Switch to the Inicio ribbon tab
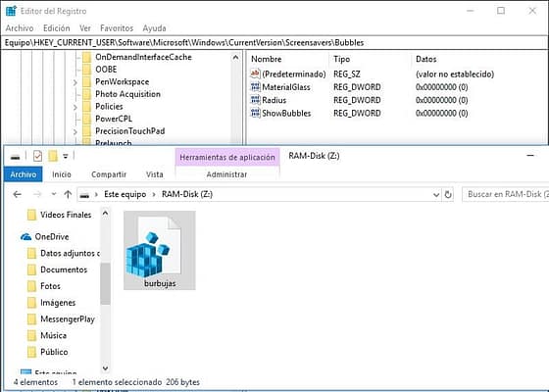Image resolution: width=549 pixels, height=392 pixels. pyautogui.click(x=62, y=174)
